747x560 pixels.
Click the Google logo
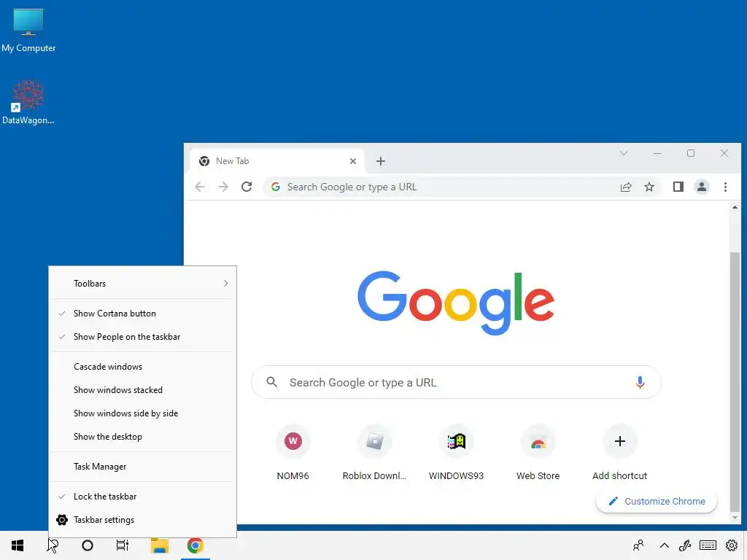point(456,303)
